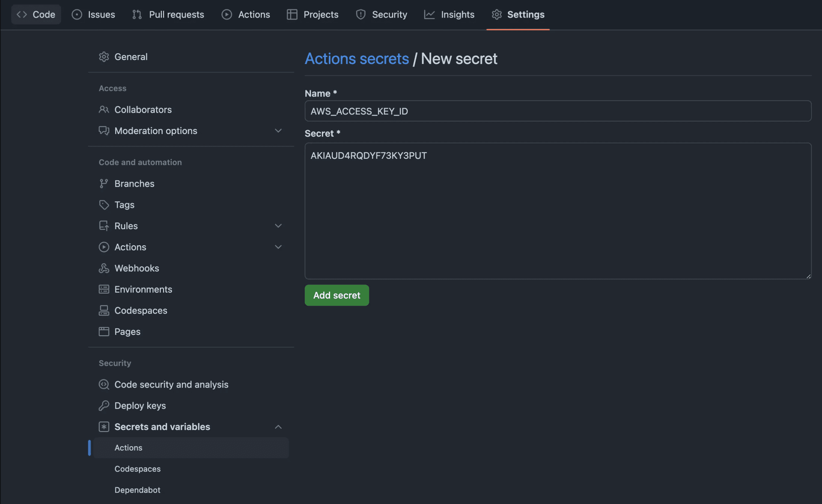Viewport: 822px width, 504px height.
Task: Click the Collaborators people icon
Action: pos(104,110)
